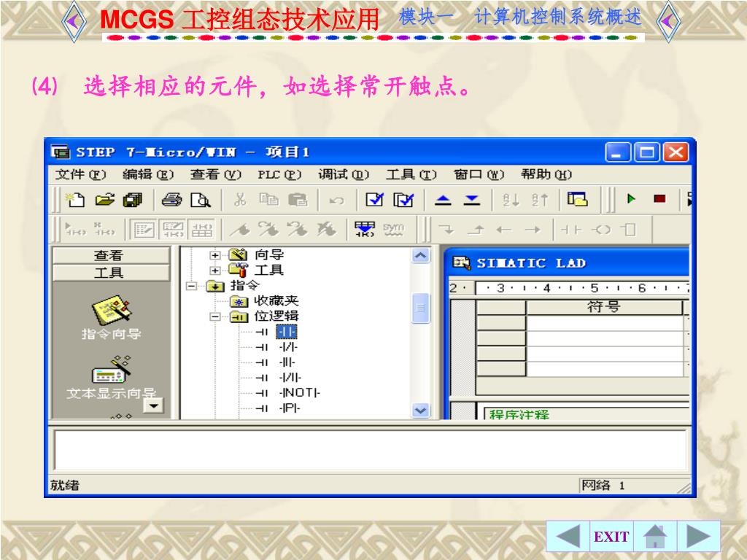Click the Sort descending icon
The image size is (747, 560).
[540, 200]
